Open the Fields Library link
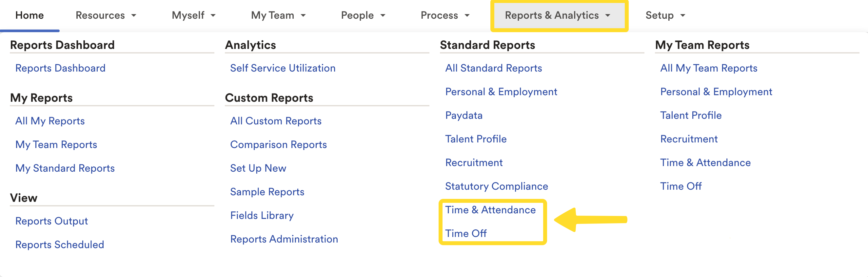 [x=262, y=216]
